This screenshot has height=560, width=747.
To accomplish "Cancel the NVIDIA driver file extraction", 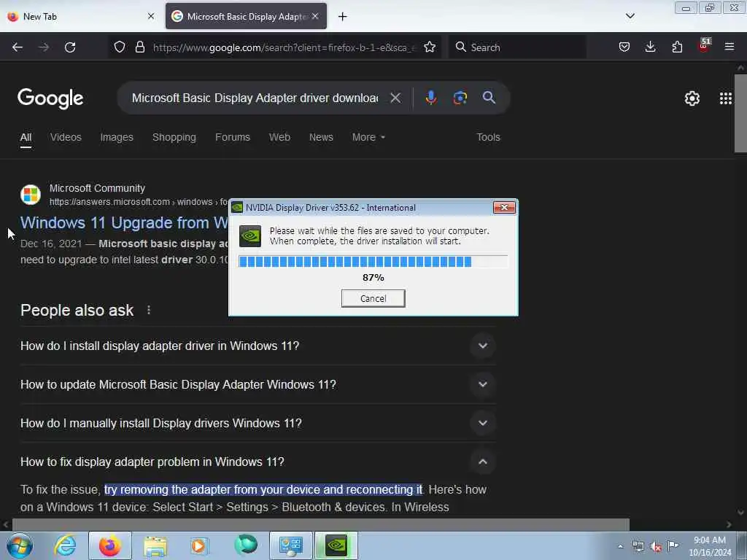I will coord(373,298).
